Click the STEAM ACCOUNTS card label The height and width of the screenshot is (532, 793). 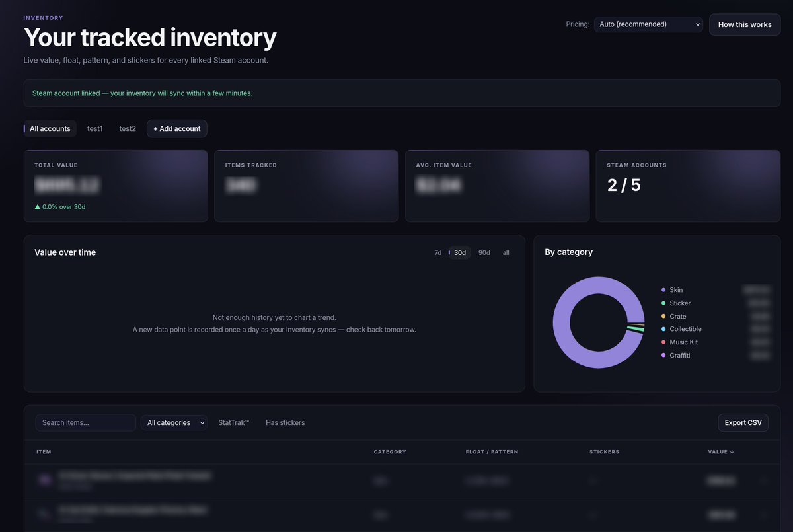(637, 165)
